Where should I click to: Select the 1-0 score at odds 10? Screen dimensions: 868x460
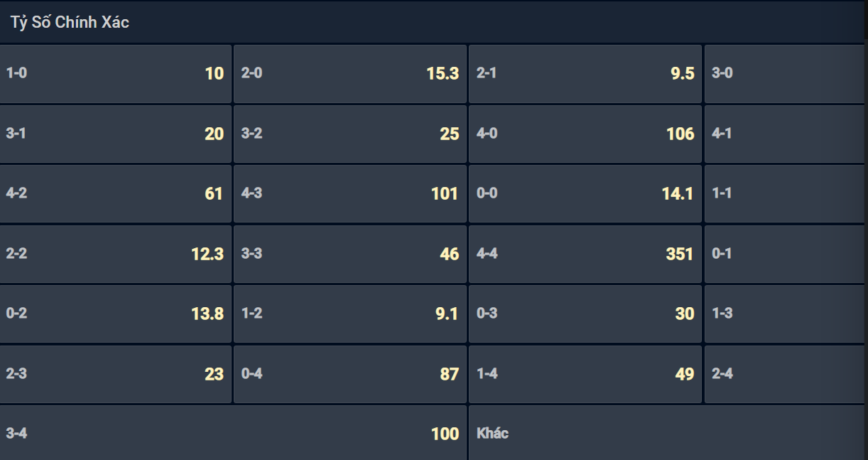(116, 73)
